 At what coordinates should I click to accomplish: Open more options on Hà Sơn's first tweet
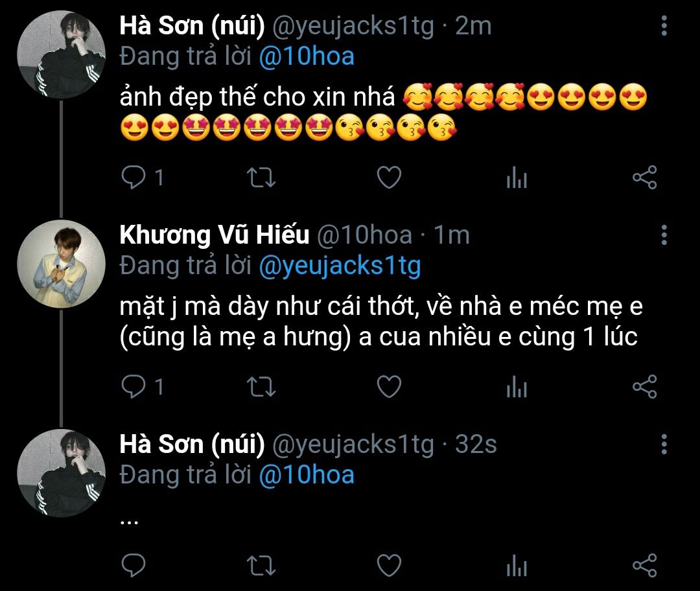click(x=664, y=27)
